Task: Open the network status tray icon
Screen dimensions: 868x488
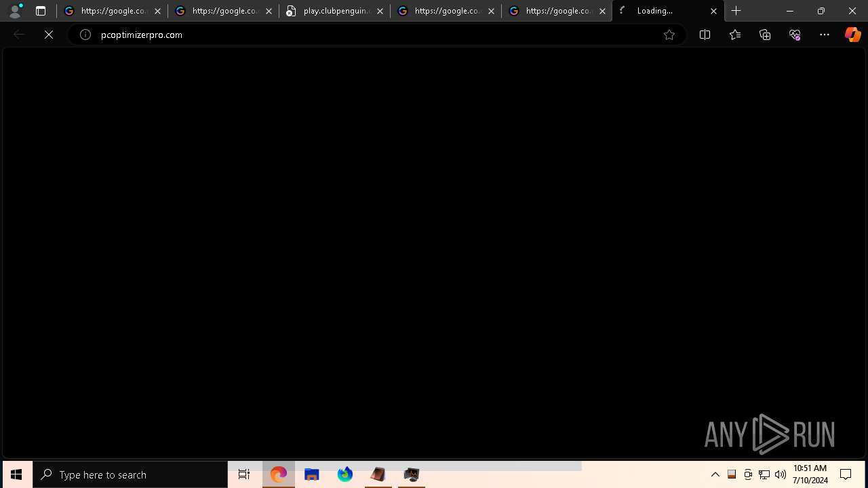Action: tap(764, 474)
